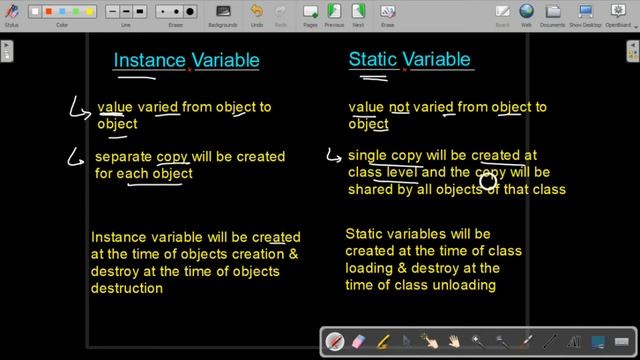Click the Erase page button
Viewport: 640px width, 360px height.
387,15
